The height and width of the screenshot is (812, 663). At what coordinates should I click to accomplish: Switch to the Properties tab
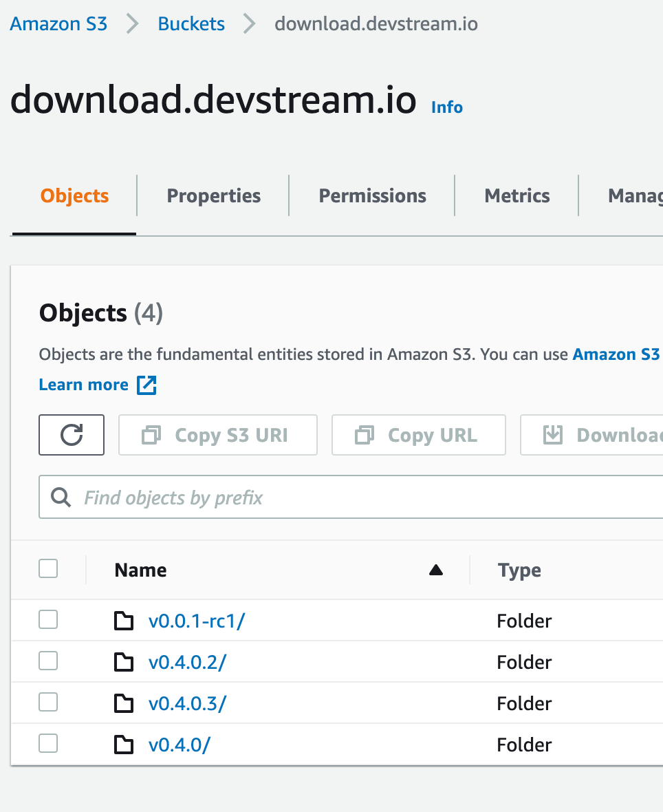coord(213,195)
